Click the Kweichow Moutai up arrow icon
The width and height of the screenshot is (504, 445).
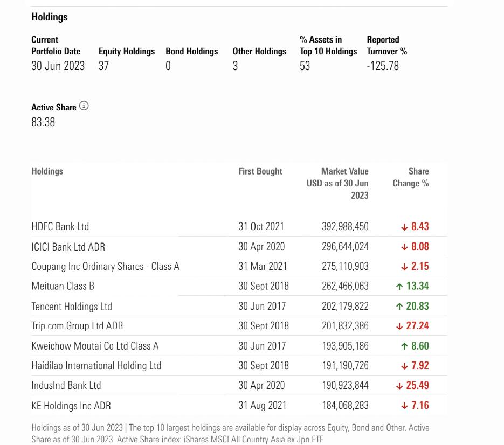coord(404,346)
